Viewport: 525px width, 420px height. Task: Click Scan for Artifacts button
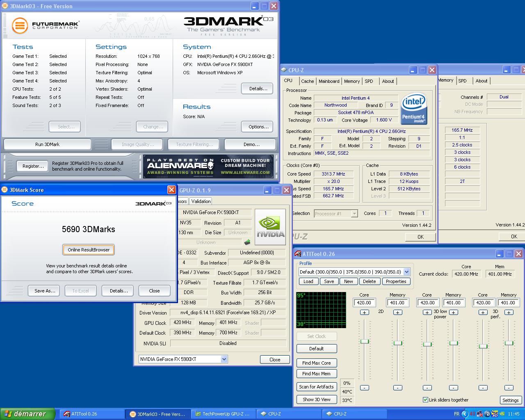pyautogui.click(x=317, y=387)
